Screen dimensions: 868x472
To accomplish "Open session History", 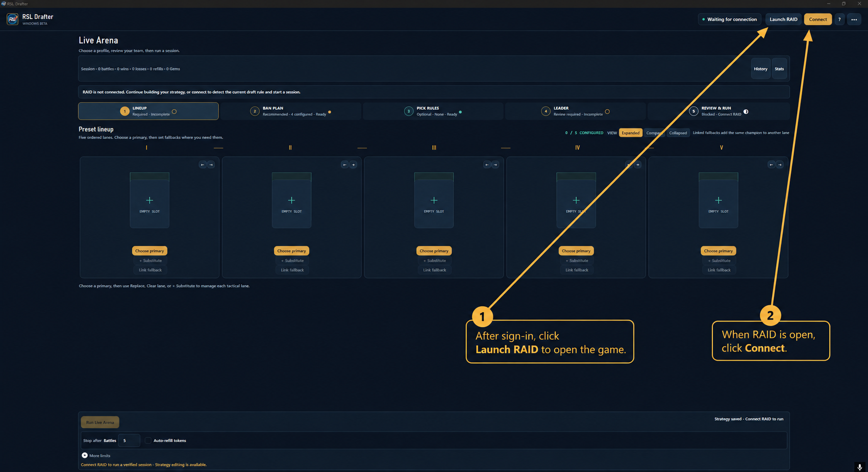I will [x=761, y=69].
